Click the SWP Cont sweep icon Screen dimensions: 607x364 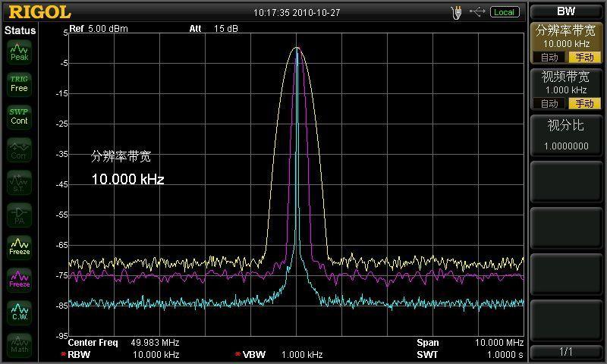(x=20, y=117)
